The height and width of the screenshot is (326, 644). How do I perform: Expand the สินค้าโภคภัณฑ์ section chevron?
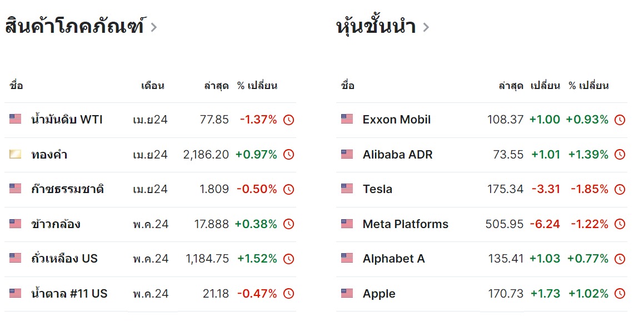coord(153,27)
